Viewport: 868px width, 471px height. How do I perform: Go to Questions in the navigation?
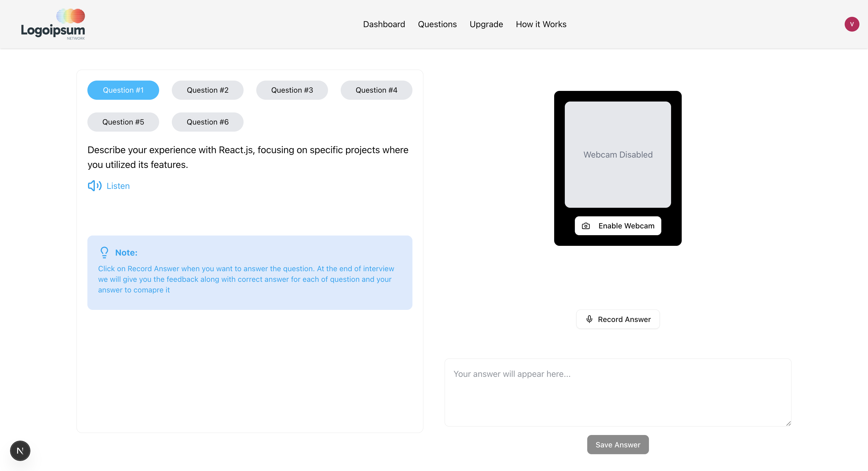[x=437, y=24]
